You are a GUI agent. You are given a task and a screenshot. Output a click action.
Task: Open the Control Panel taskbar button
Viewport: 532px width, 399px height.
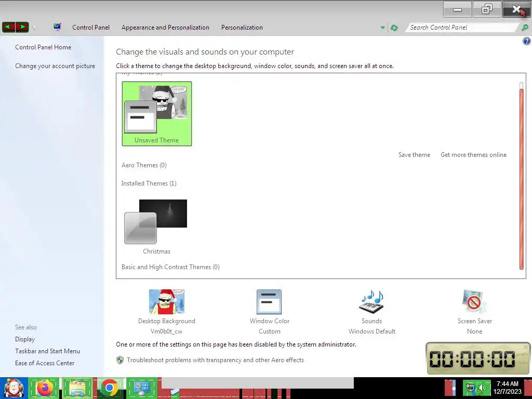pos(142,388)
